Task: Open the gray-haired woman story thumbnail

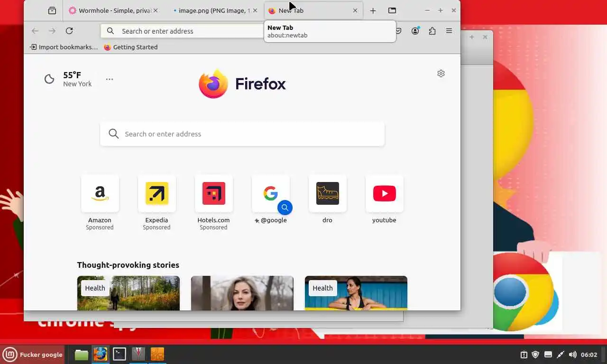Action: pos(242,293)
